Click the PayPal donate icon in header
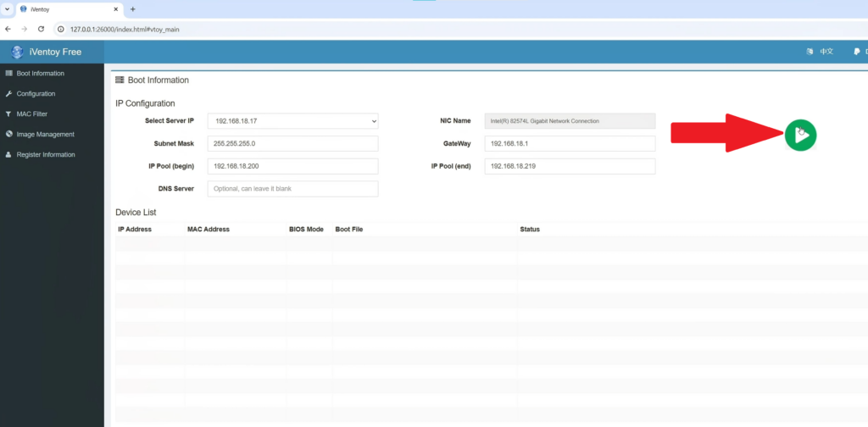 pos(855,52)
